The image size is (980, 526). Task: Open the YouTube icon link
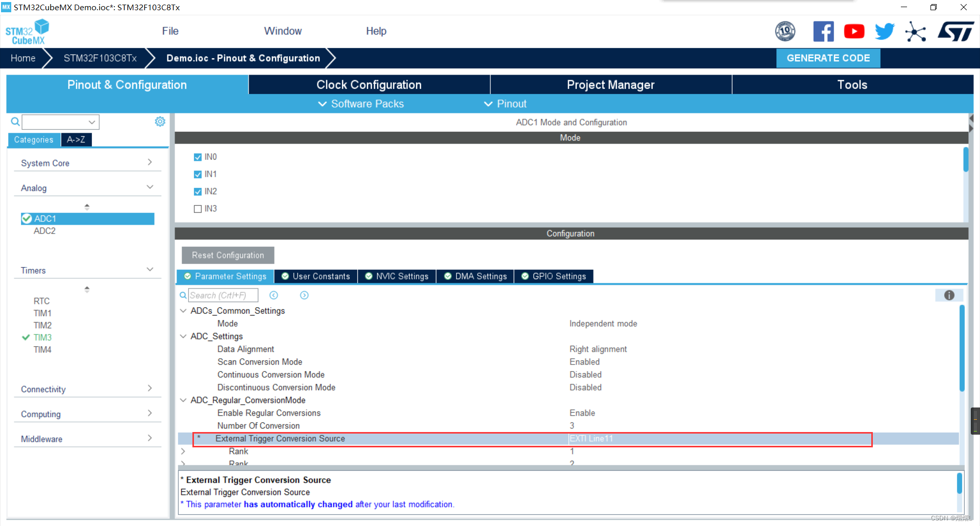pos(854,32)
